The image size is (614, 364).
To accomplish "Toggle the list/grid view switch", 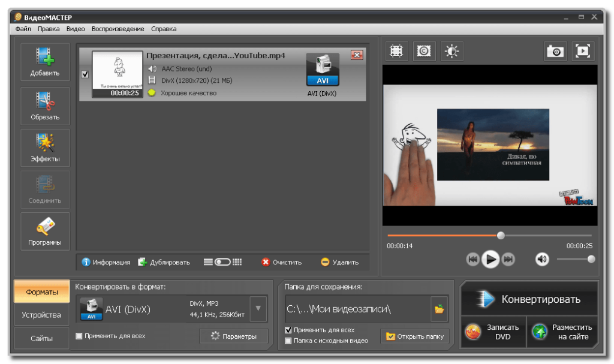I will 222,261.
